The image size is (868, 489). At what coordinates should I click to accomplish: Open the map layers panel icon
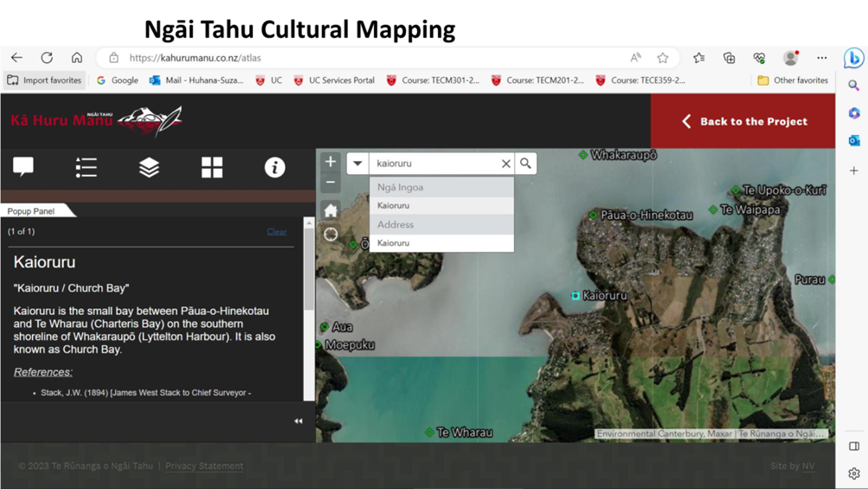pyautogui.click(x=149, y=167)
